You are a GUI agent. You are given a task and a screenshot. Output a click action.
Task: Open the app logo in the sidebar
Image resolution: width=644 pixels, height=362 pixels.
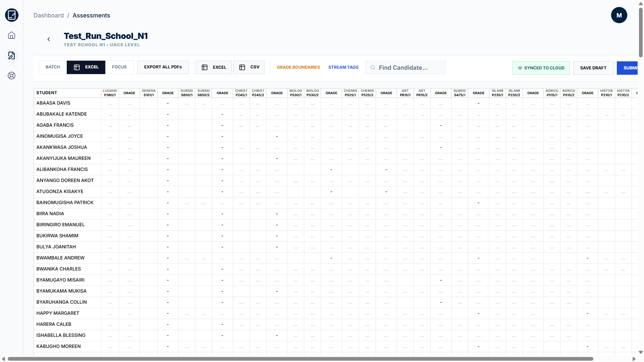coord(12,15)
